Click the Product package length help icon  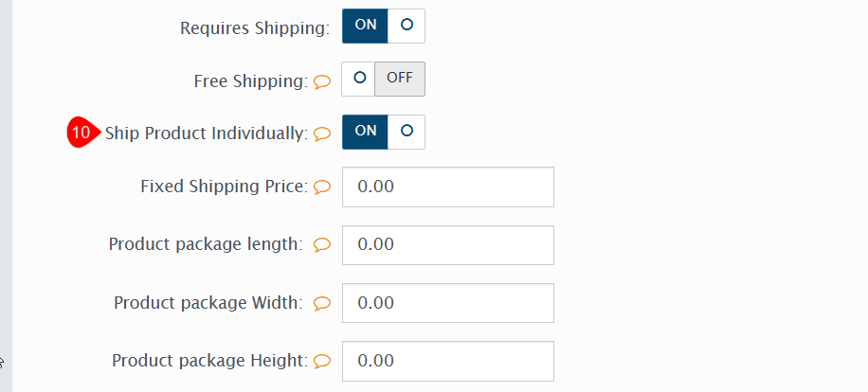tap(322, 245)
